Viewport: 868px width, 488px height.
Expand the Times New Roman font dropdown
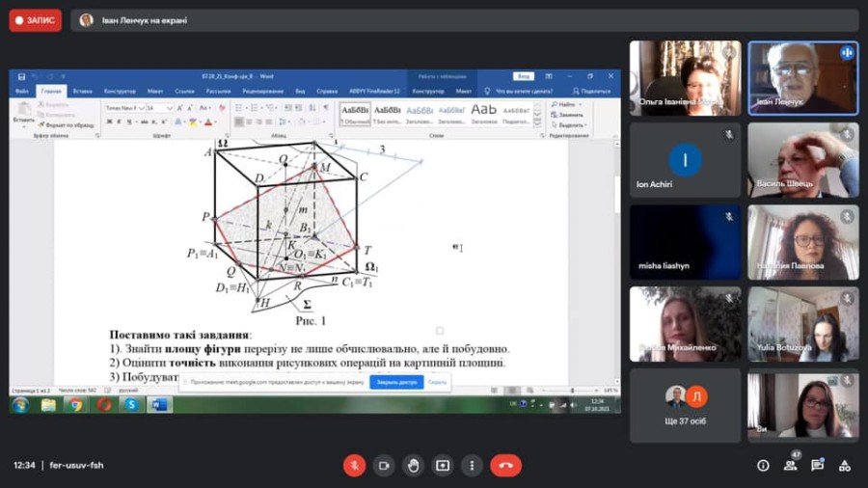[x=141, y=108]
